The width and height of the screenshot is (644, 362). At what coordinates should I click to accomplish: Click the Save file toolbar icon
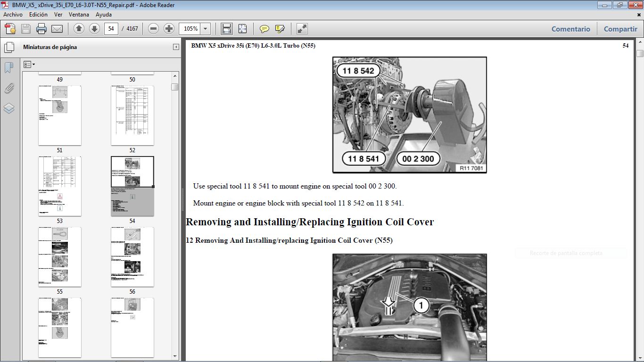25,29
